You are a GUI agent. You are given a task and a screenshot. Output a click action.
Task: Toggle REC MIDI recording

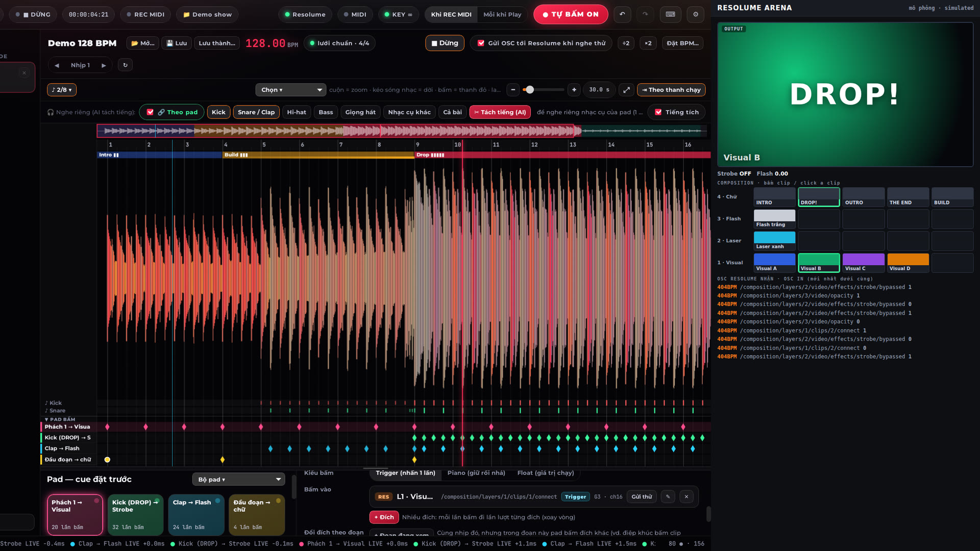click(145, 14)
